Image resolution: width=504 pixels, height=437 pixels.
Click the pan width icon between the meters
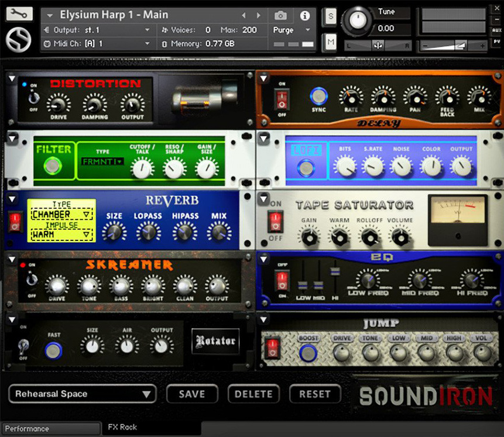[x=378, y=45]
